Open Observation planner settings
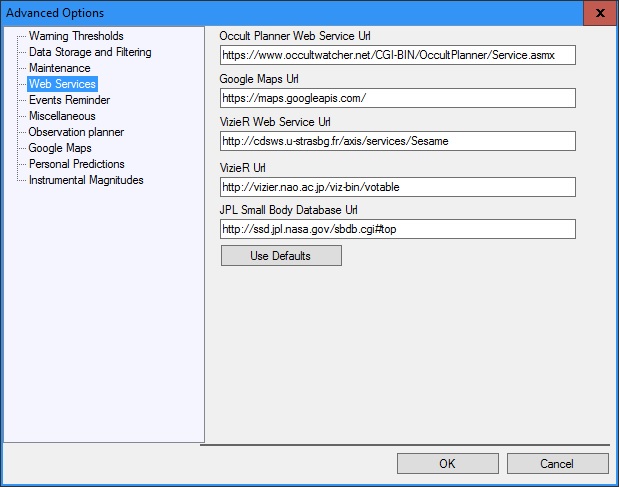Screen dimensions: 619x487 click(76, 132)
